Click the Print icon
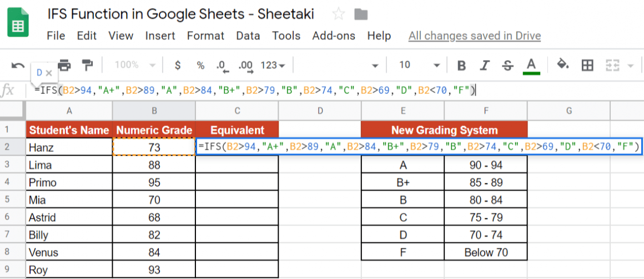This screenshot has width=644, height=279. [64, 65]
